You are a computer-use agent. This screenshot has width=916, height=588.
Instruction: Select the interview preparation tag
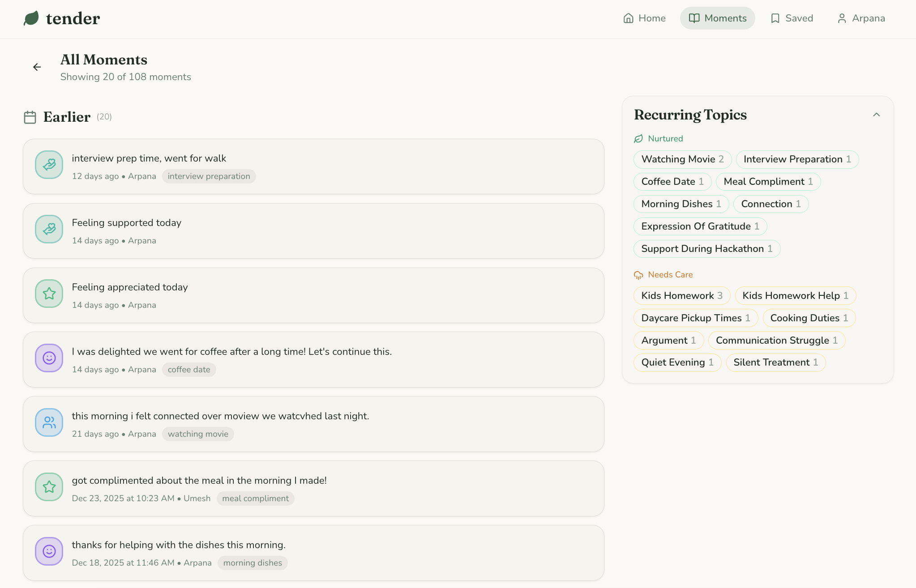(x=209, y=176)
